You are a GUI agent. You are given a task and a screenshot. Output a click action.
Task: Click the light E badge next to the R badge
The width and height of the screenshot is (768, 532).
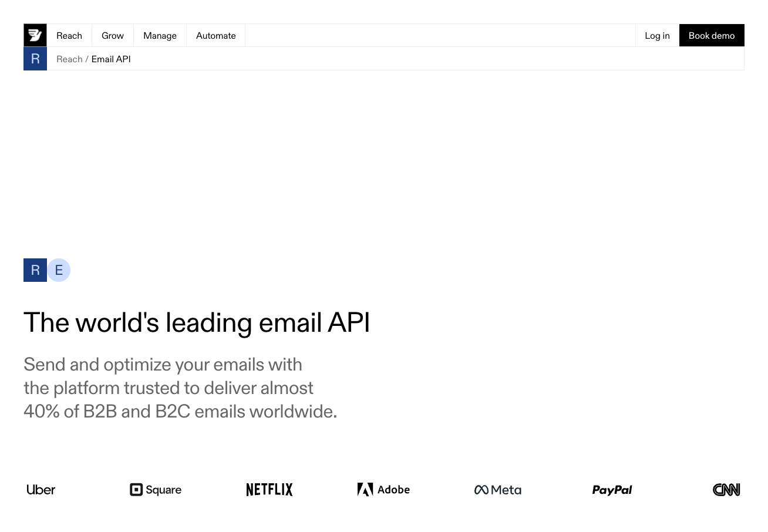pos(59,270)
